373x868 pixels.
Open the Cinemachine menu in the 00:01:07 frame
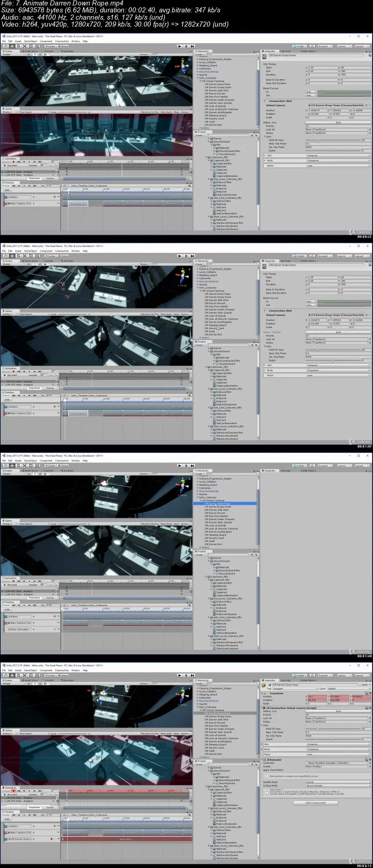(x=62, y=251)
